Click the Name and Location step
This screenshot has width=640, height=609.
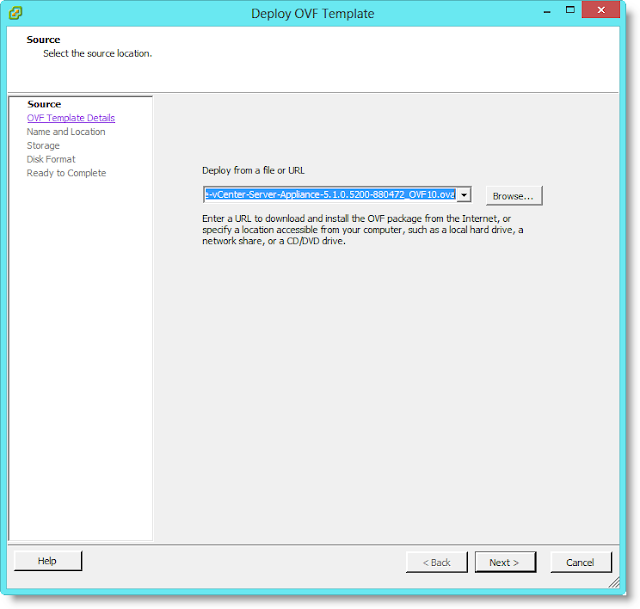tap(66, 132)
